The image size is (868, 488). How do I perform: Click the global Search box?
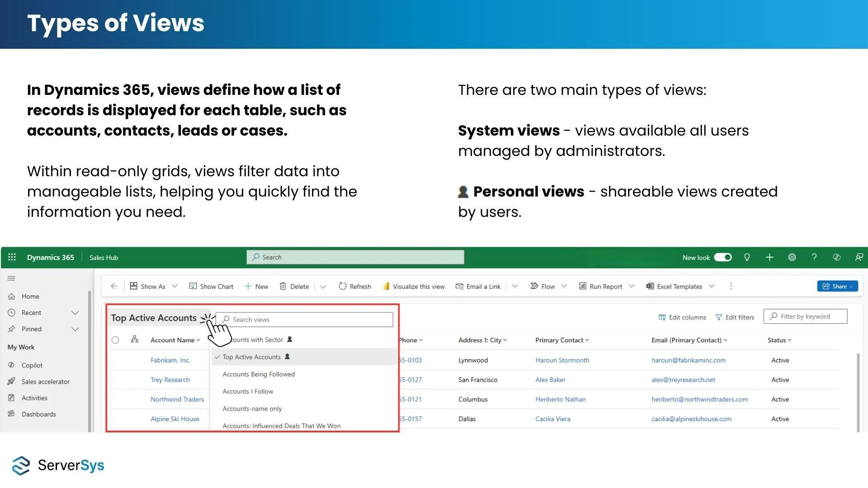point(355,257)
